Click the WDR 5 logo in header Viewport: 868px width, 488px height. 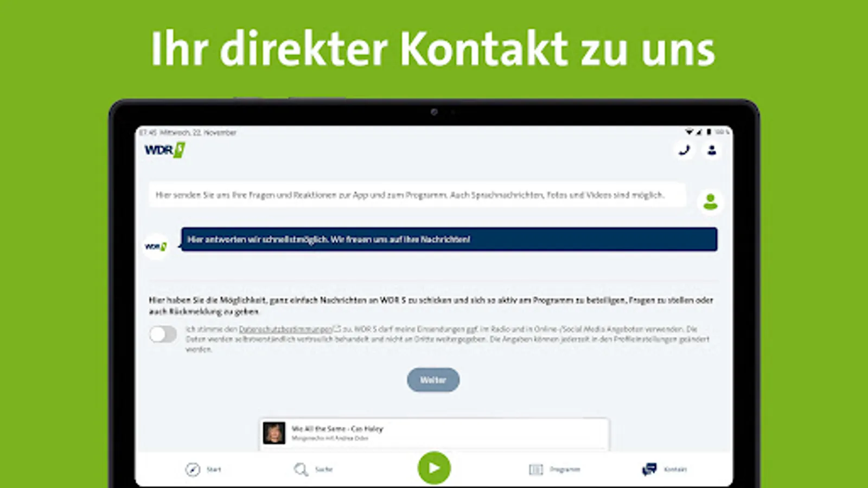coord(165,150)
